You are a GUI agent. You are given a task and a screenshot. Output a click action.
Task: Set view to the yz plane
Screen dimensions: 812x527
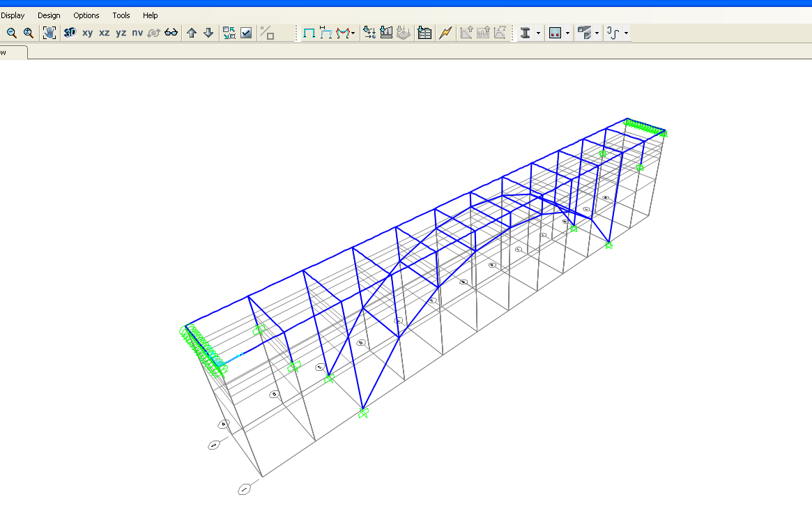tap(121, 33)
